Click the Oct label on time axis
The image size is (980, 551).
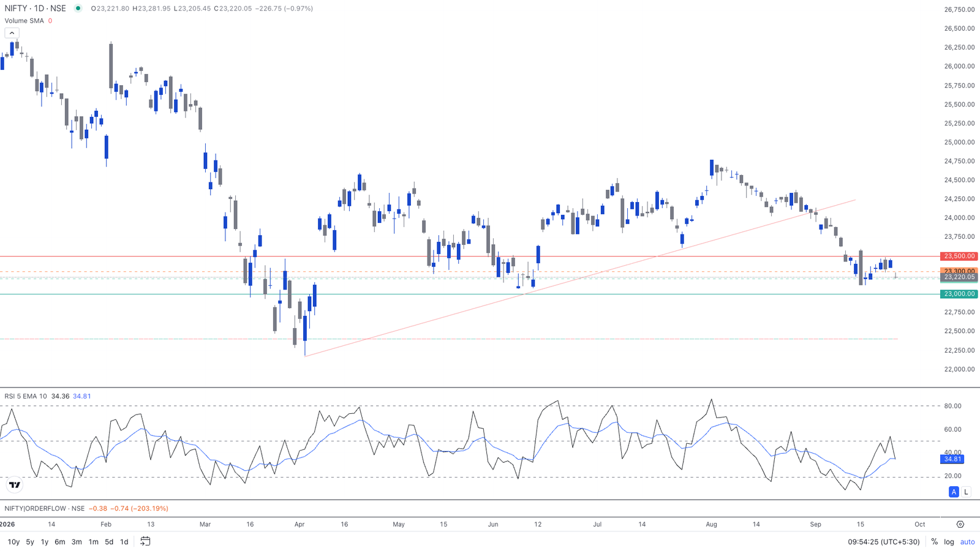920,525
